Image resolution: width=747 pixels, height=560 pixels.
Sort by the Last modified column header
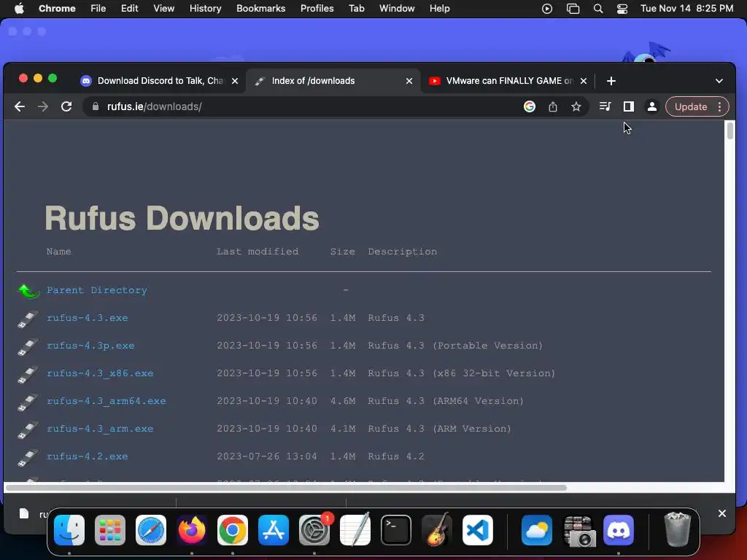258,252
